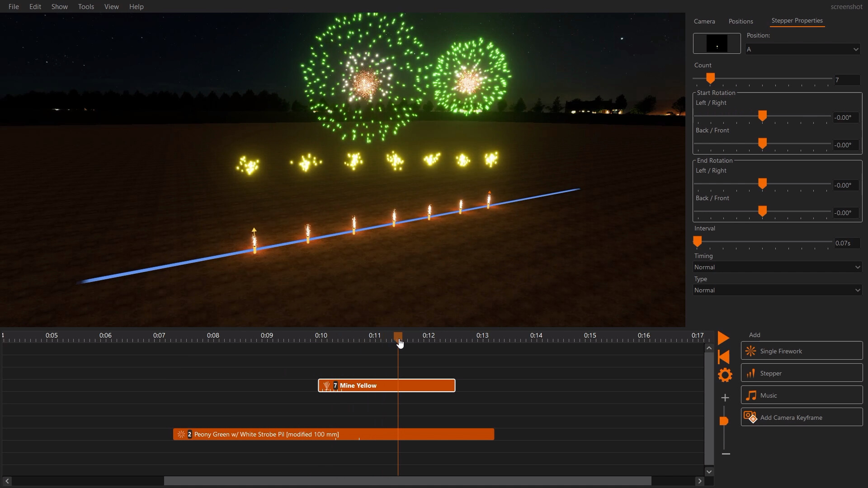Select the Mine Yellow effect on the timeline
868x488 pixels.
386,385
